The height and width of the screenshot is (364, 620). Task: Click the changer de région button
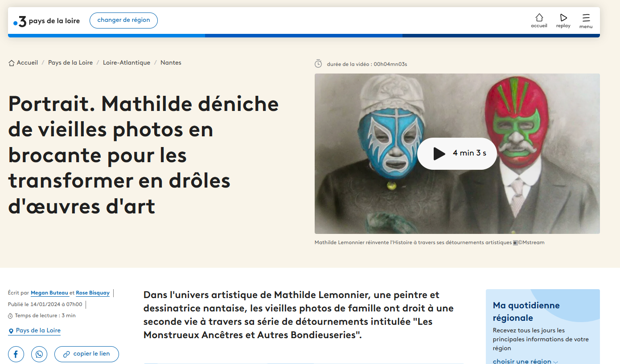123,20
